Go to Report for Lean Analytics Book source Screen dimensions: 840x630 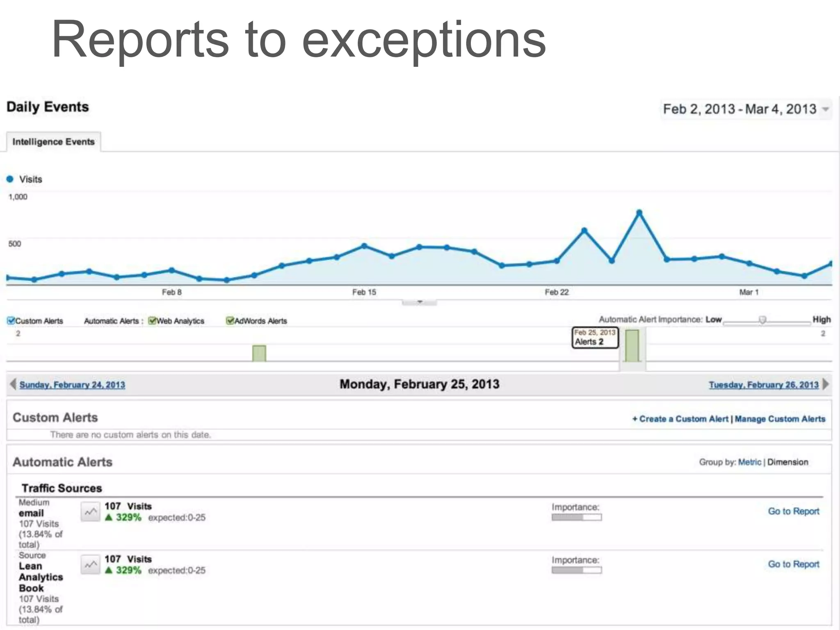(793, 564)
